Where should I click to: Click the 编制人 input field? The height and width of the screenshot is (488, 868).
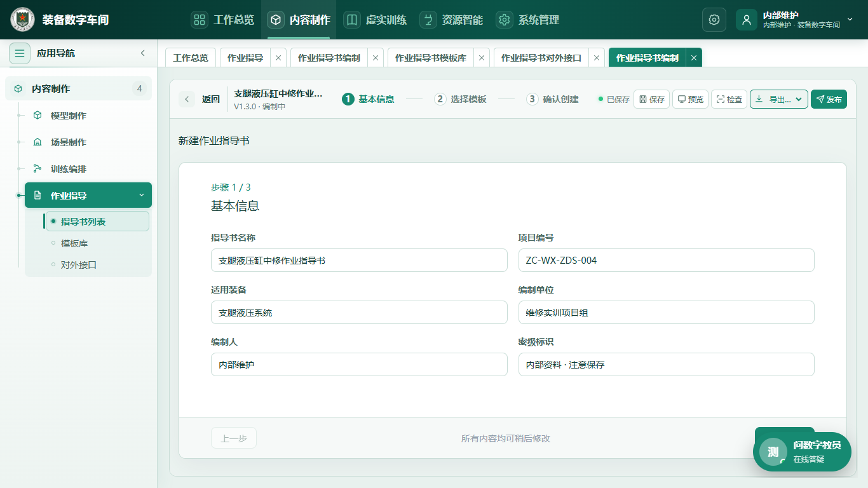click(x=359, y=365)
